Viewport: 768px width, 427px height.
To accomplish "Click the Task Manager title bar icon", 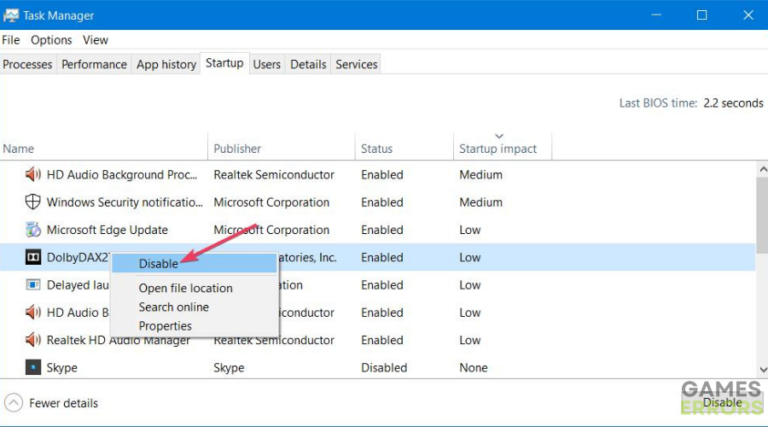I will (13, 15).
